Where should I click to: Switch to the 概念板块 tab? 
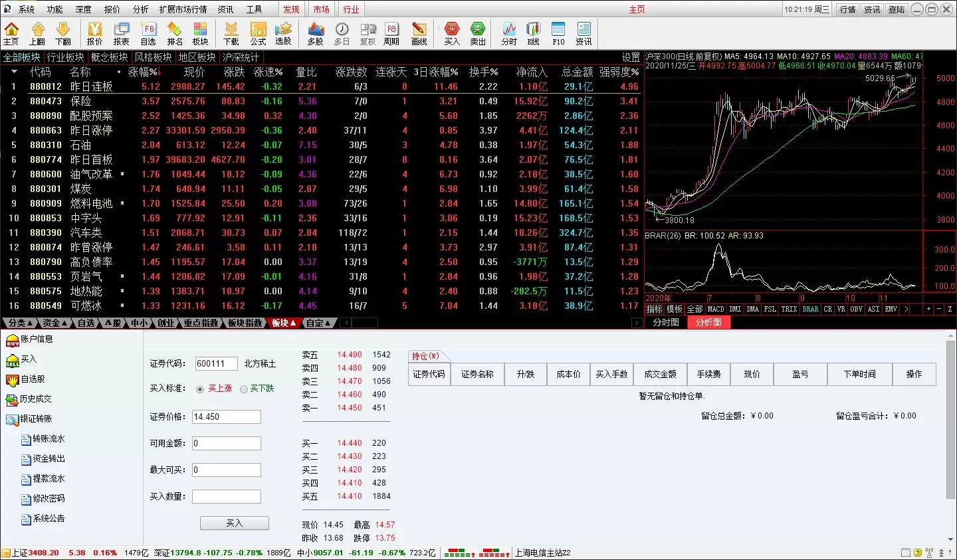[109, 57]
